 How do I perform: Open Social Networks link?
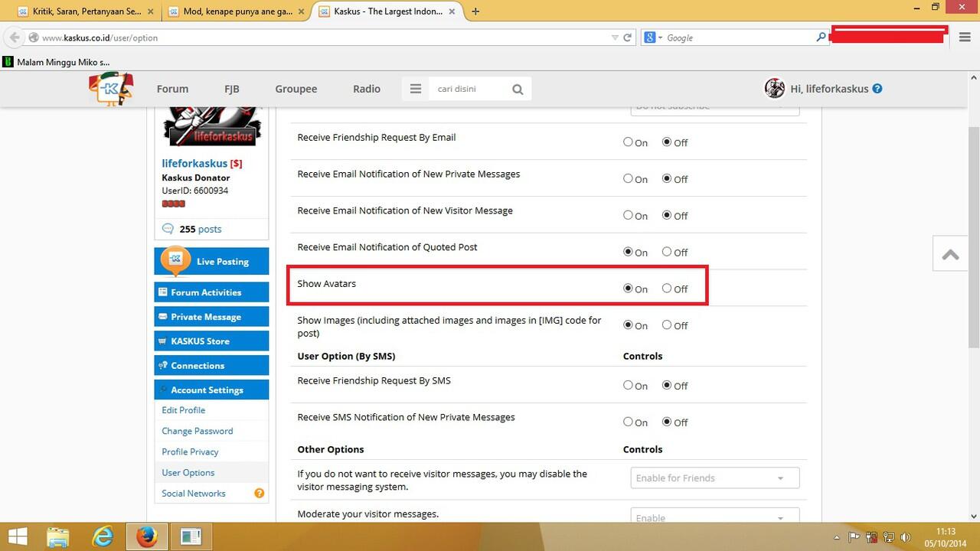194,494
